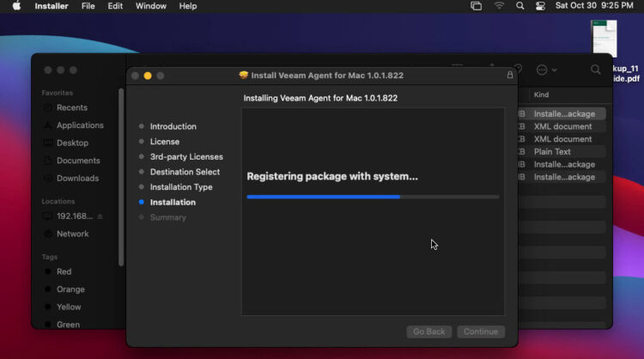
Task: Click the 'Registering package with system...' status text
Action: (332, 177)
